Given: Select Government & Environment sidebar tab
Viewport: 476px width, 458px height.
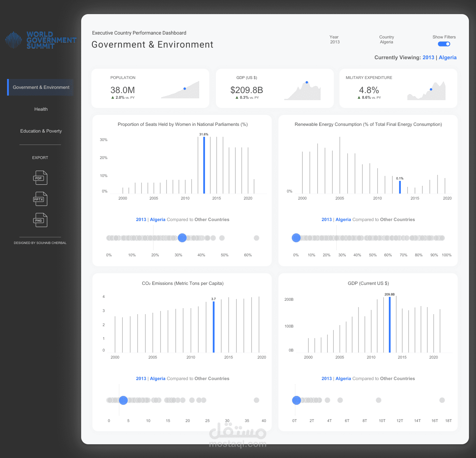Looking at the screenshot, I should coord(41,87).
